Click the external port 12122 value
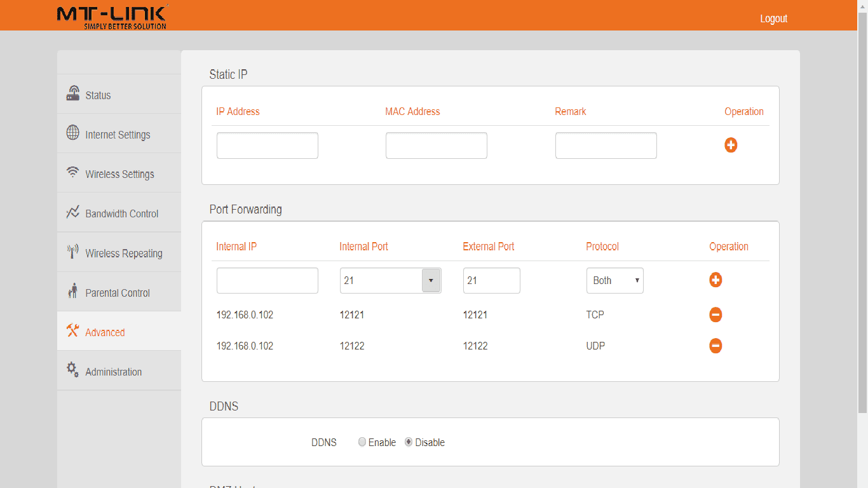This screenshot has width=868, height=488. [475, 346]
